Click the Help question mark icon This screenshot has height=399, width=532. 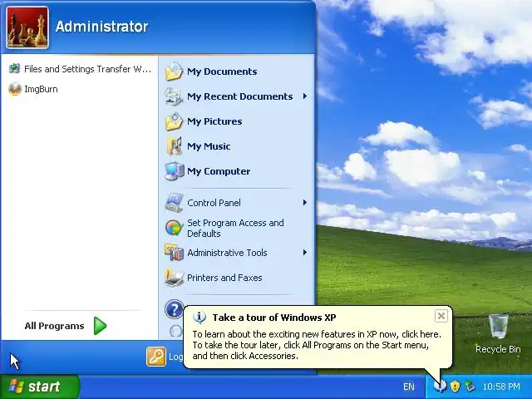(x=174, y=309)
